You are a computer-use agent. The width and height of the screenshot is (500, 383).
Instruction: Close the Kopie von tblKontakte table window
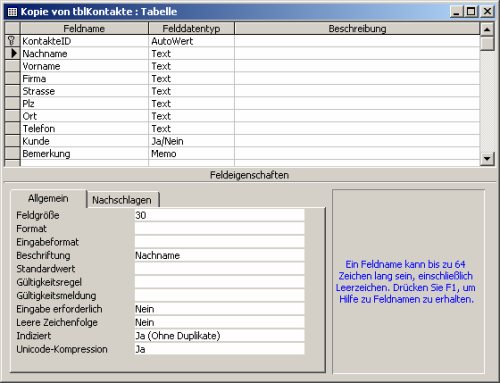coord(487,12)
